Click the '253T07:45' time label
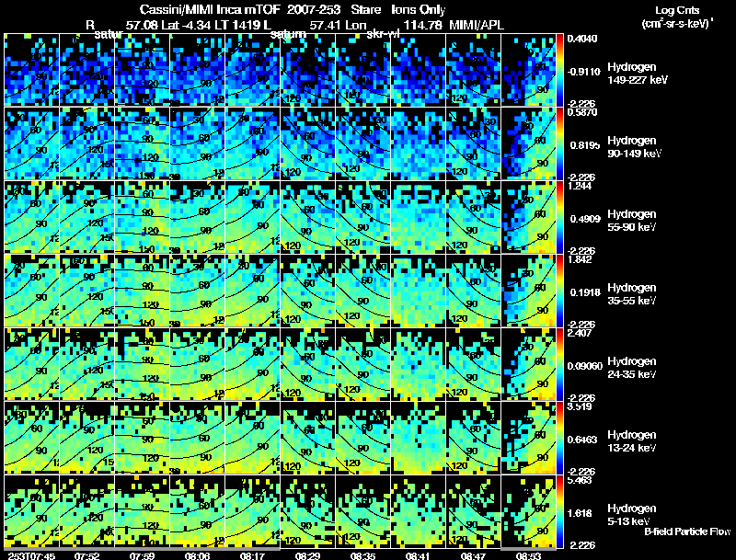Viewport: 736px width, 560px height. (30, 555)
